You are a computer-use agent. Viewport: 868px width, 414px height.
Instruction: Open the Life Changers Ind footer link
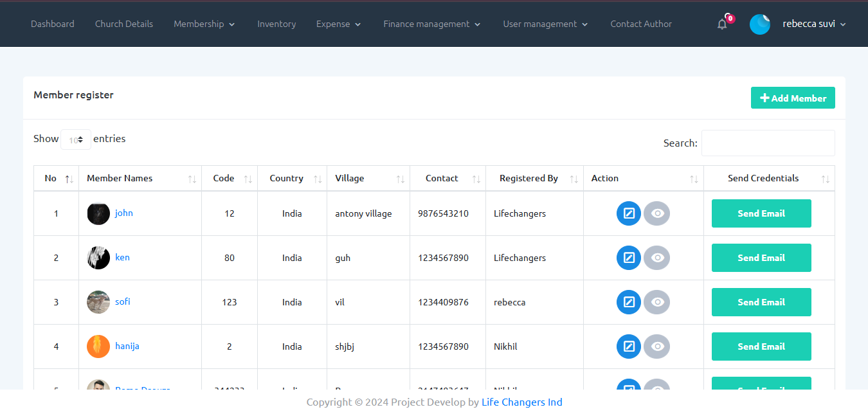(x=521, y=402)
